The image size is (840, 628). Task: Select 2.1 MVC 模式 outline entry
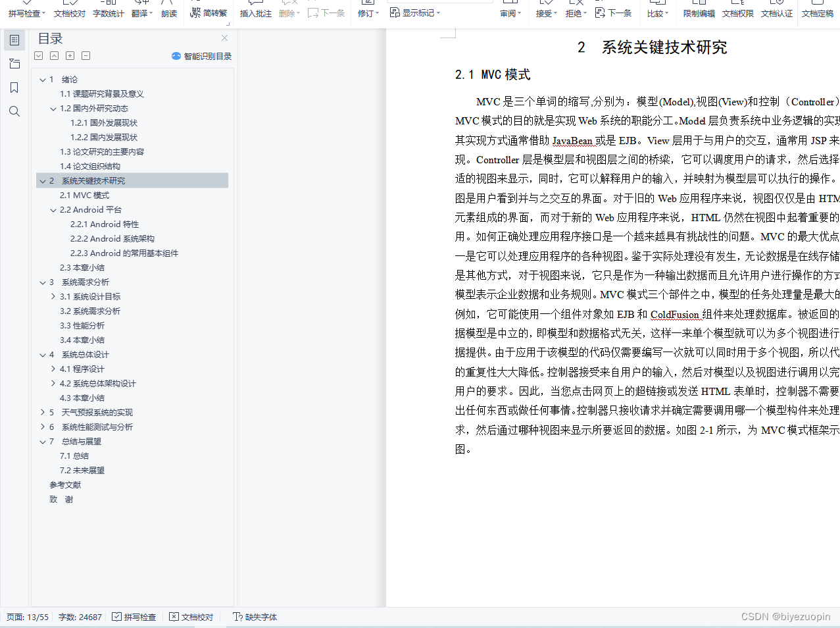[x=84, y=196]
